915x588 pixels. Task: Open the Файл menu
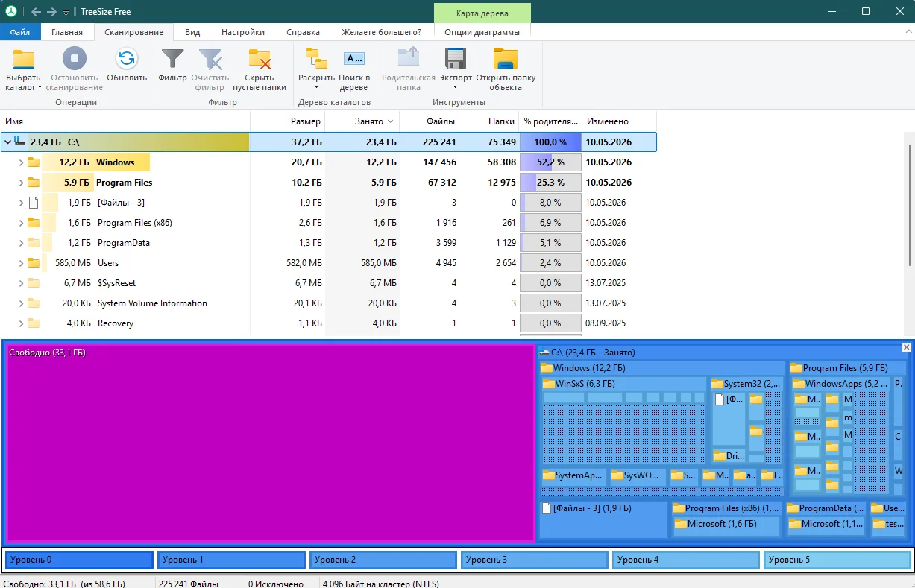coord(20,32)
